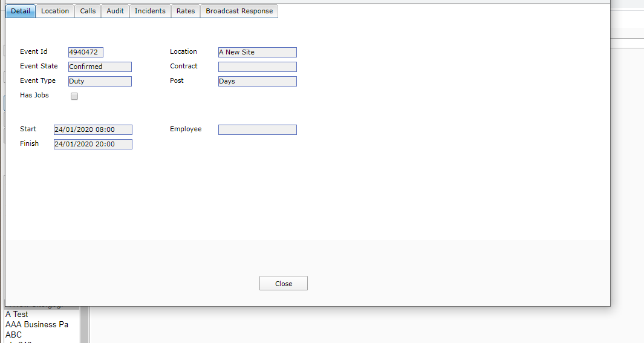The height and width of the screenshot is (343, 644).
Task: Focus the empty Employee field
Action: [257, 129]
